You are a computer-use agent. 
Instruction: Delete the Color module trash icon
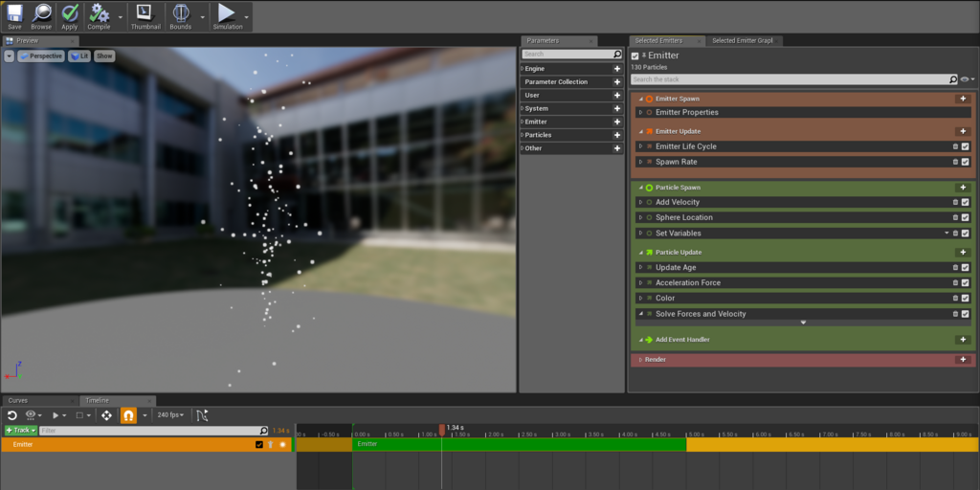[x=955, y=299]
